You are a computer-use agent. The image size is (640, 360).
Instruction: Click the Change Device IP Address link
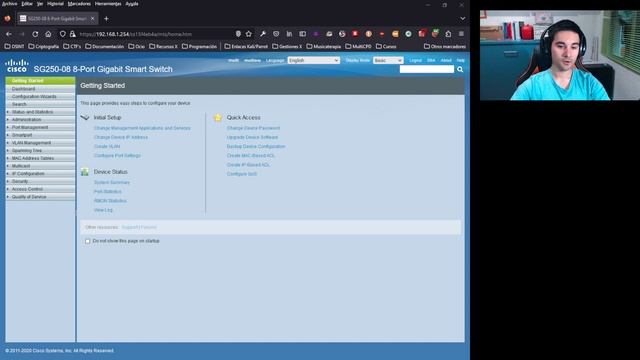click(121, 137)
